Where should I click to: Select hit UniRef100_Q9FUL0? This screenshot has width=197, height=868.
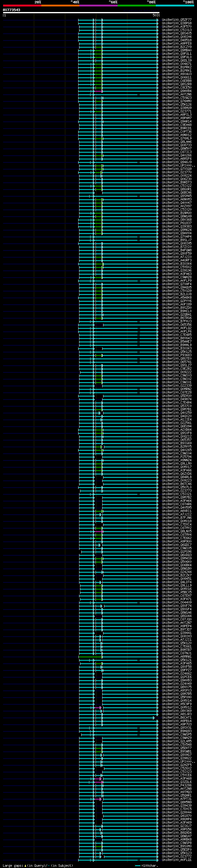point(177,57)
